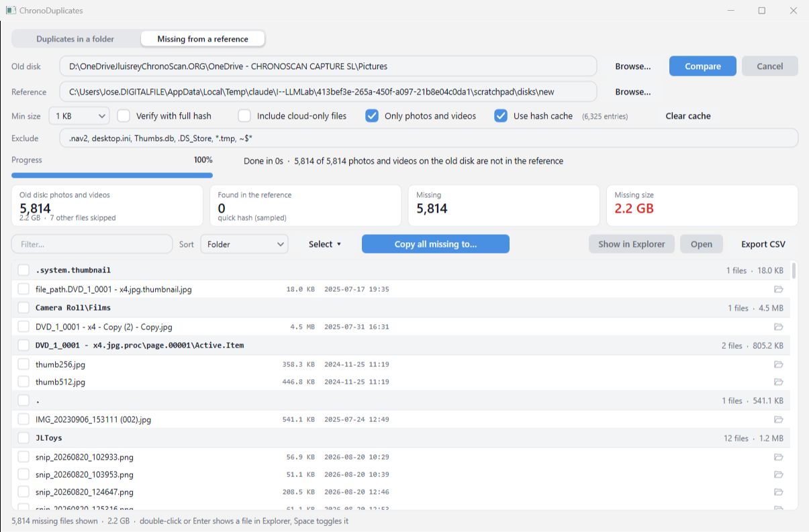Open folder icon for file_path.DVD_1_0001 thumbnail row
The height and width of the screenshot is (532, 809).
click(x=778, y=289)
